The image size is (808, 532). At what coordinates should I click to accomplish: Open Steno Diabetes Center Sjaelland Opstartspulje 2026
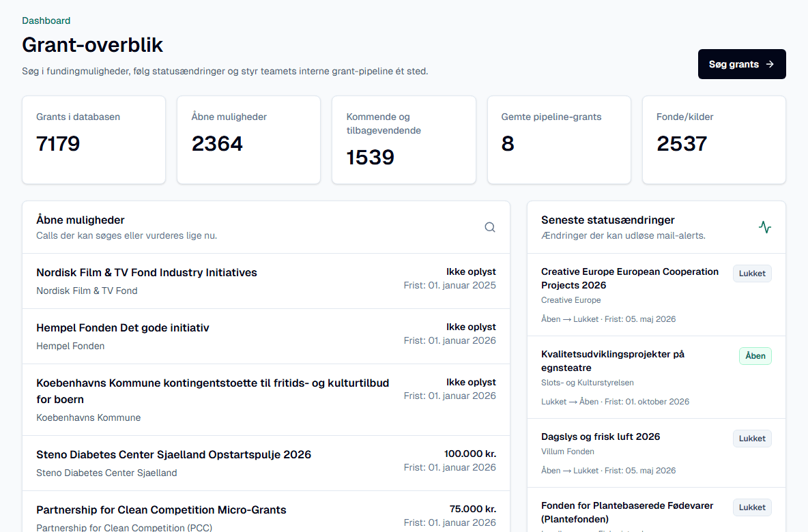tap(266, 463)
